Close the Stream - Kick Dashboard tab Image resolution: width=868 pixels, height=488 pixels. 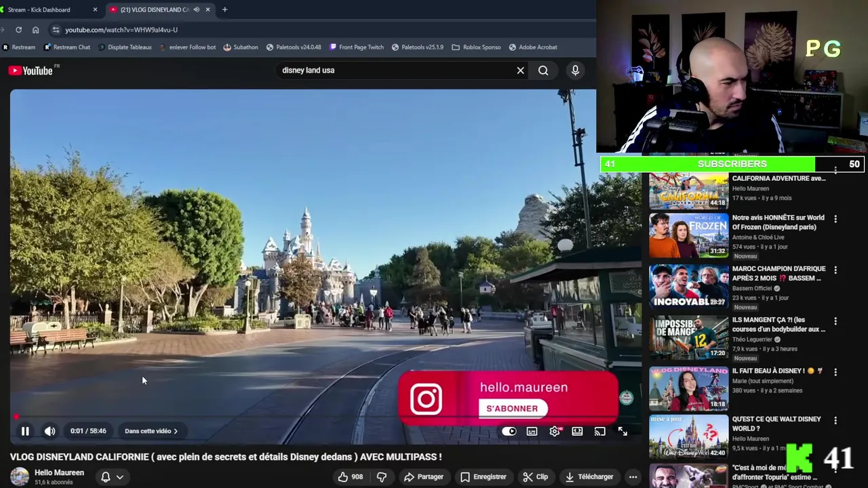coord(95,9)
